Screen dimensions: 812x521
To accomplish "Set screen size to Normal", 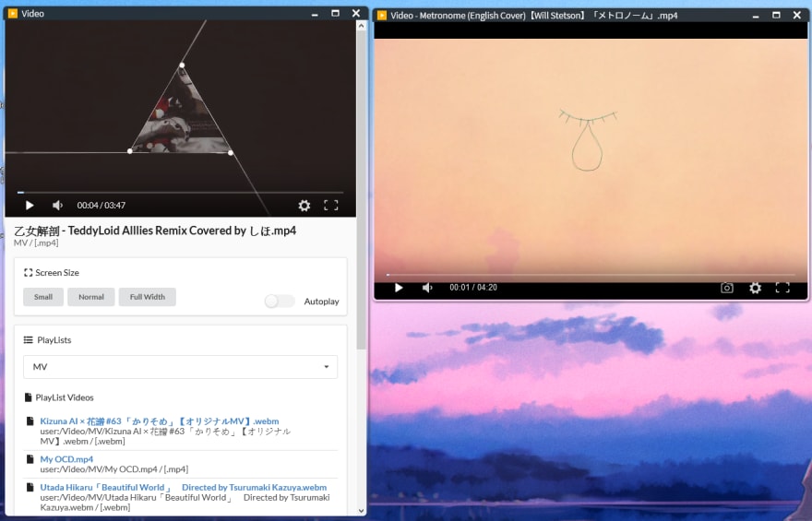I will 91,297.
